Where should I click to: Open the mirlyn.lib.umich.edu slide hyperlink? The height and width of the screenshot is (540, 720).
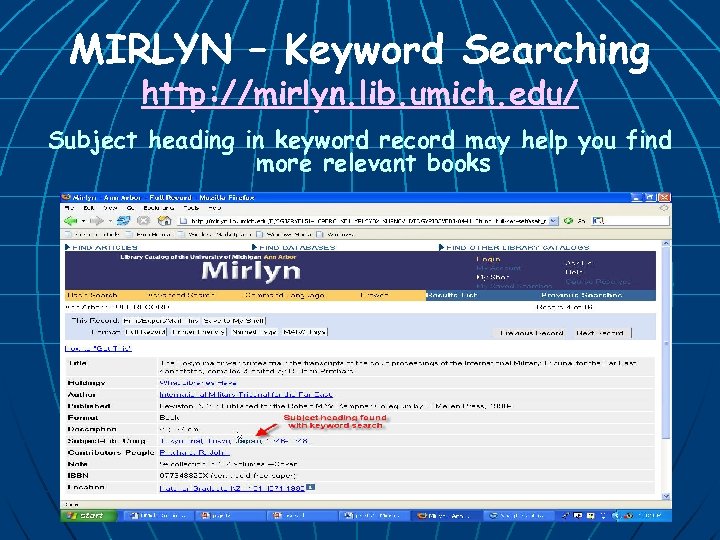(360, 94)
